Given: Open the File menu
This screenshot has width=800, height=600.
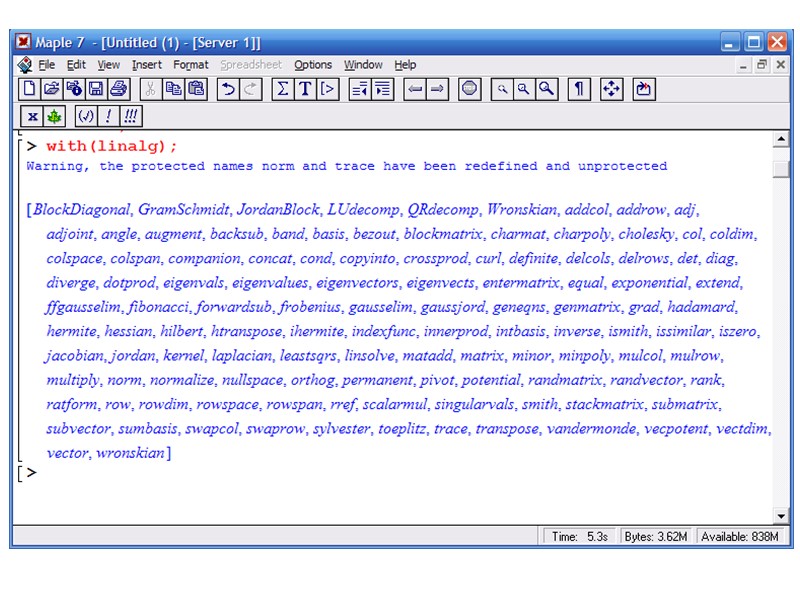Looking at the screenshot, I should click(x=46, y=65).
